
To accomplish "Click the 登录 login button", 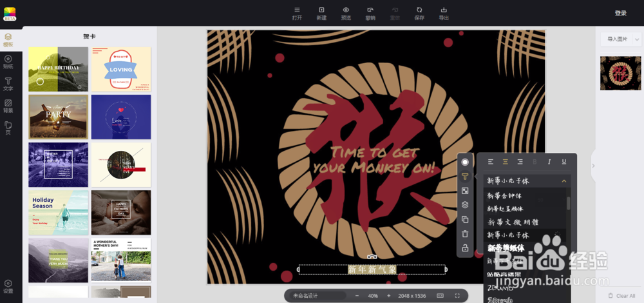I will (x=621, y=13).
